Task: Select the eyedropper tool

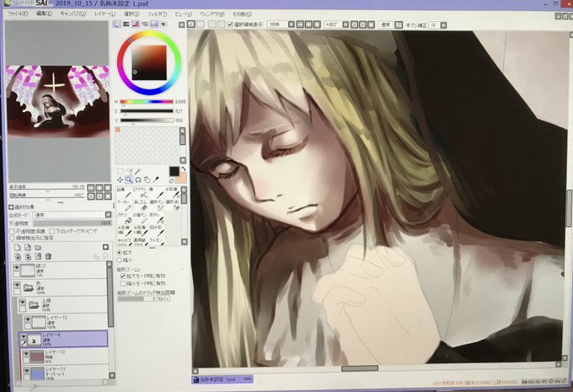Action: coord(156,180)
